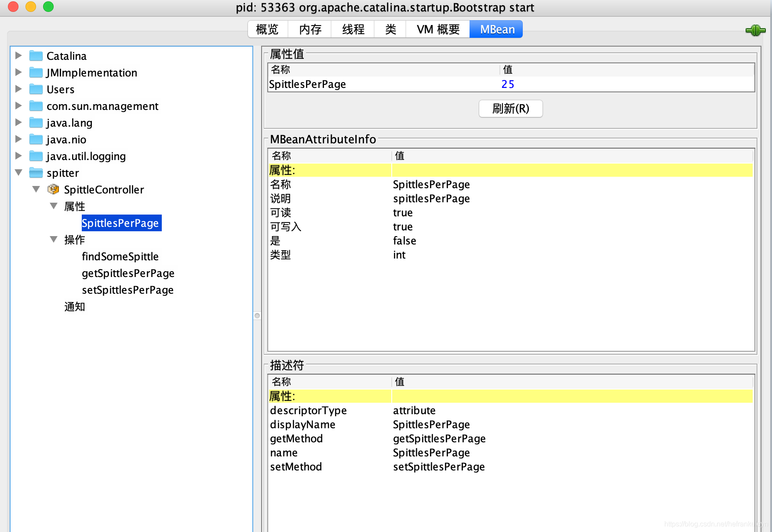Click the split pane divider handle
Screen dimensions: 772x532
(257, 315)
